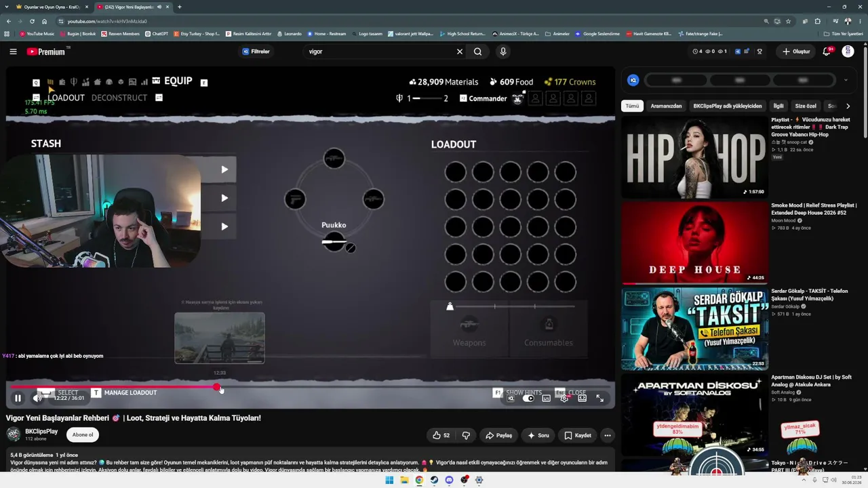Open the video player settings gear
This screenshot has width=868, height=488.
(x=564, y=399)
